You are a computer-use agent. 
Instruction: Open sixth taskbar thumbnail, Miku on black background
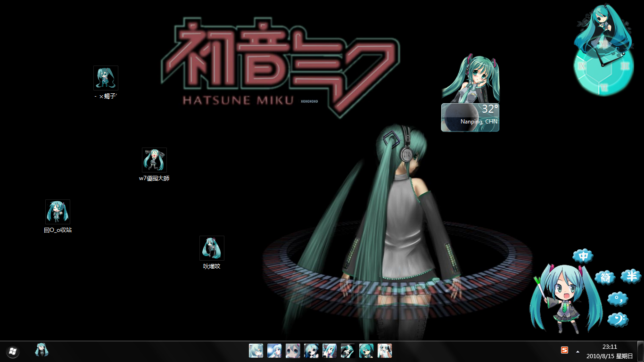pos(348,351)
